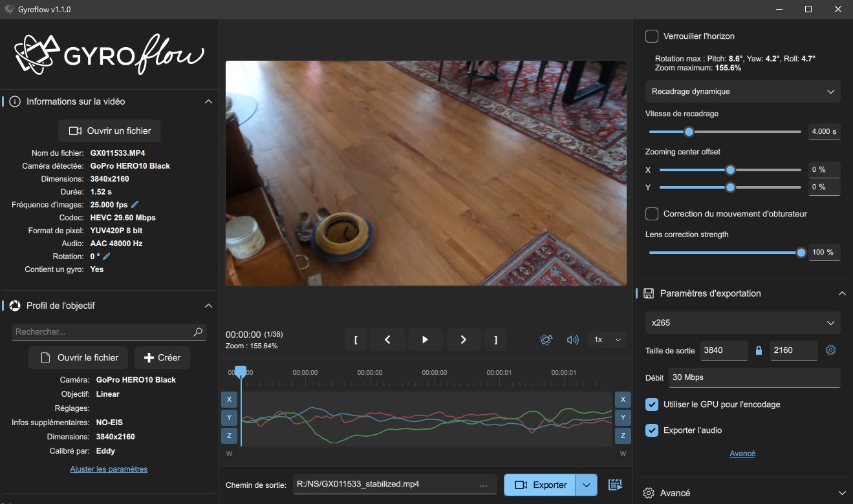This screenshot has height=504, width=853.
Task: Toggle the left W axis label
Action: [229, 454]
